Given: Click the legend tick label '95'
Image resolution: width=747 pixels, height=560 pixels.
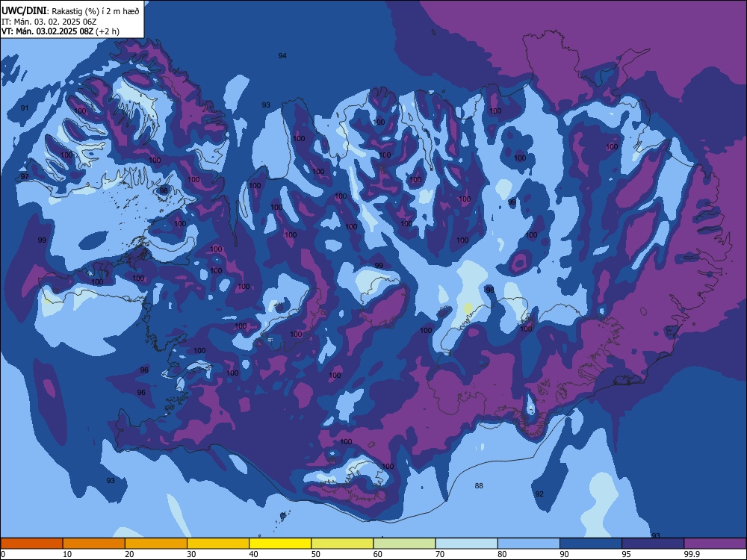Looking at the screenshot, I should pyautogui.click(x=626, y=554).
